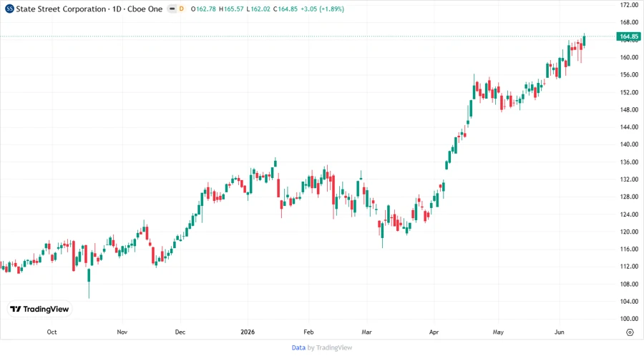The image size is (644, 356).
Task: Click the 172.00 price axis label
Action: [x=629, y=5]
